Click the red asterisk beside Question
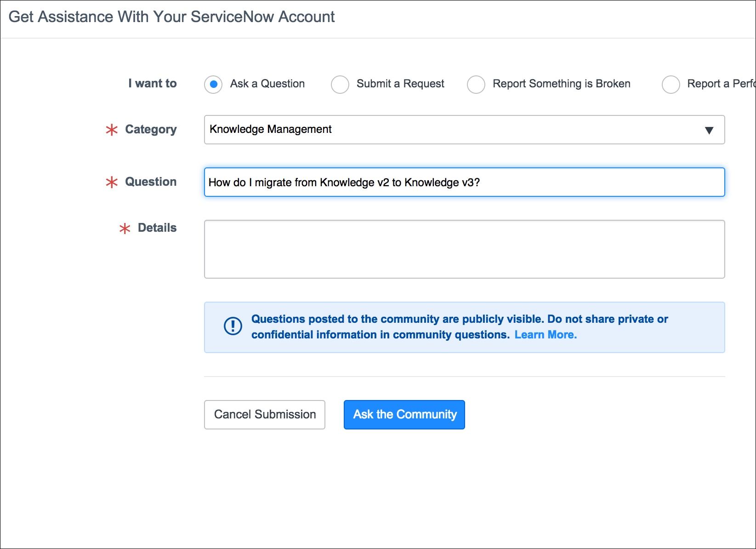The width and height of the screenshot is (756, 549). [112, 182]
